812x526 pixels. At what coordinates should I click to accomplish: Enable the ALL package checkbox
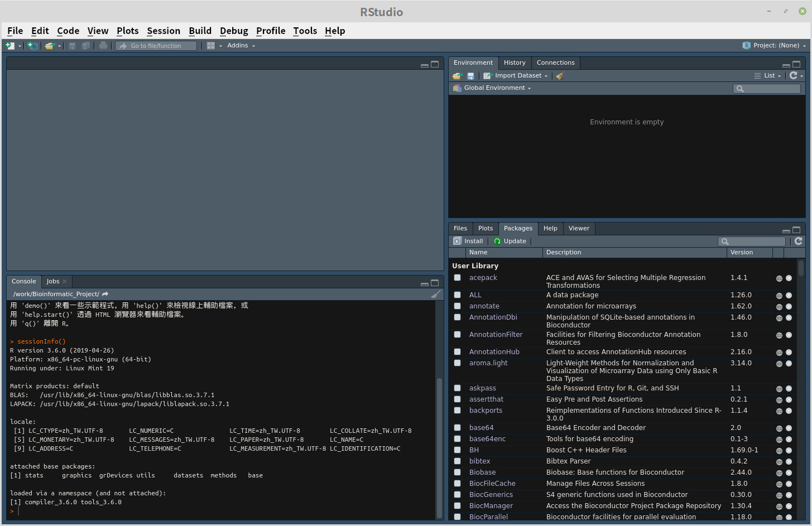[x=457, y=295]
